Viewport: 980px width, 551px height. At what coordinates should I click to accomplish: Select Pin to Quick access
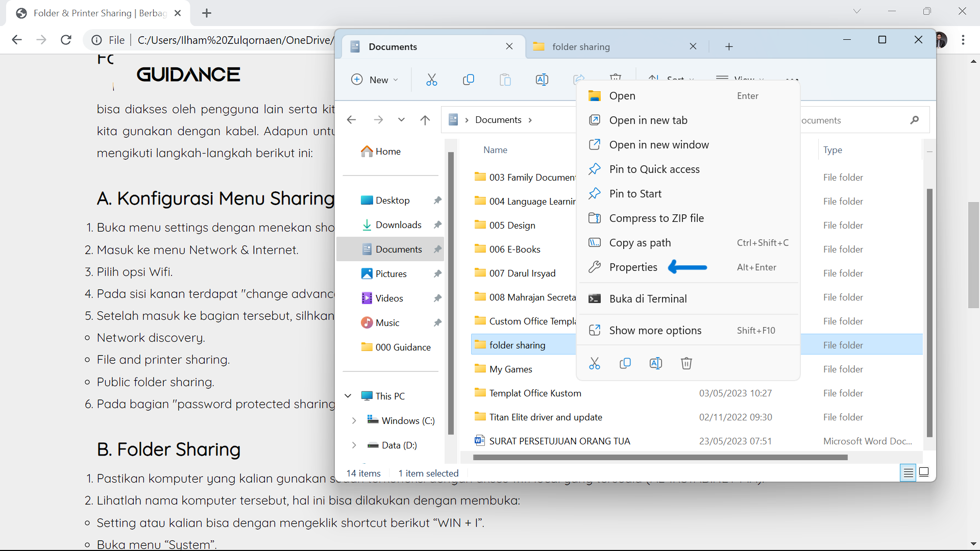(x=688, y=169)
